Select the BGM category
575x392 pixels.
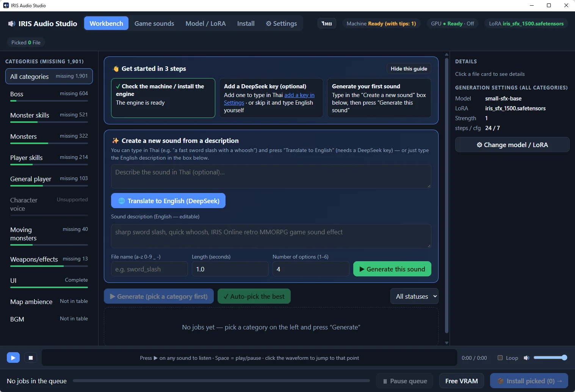click(49, 319)
